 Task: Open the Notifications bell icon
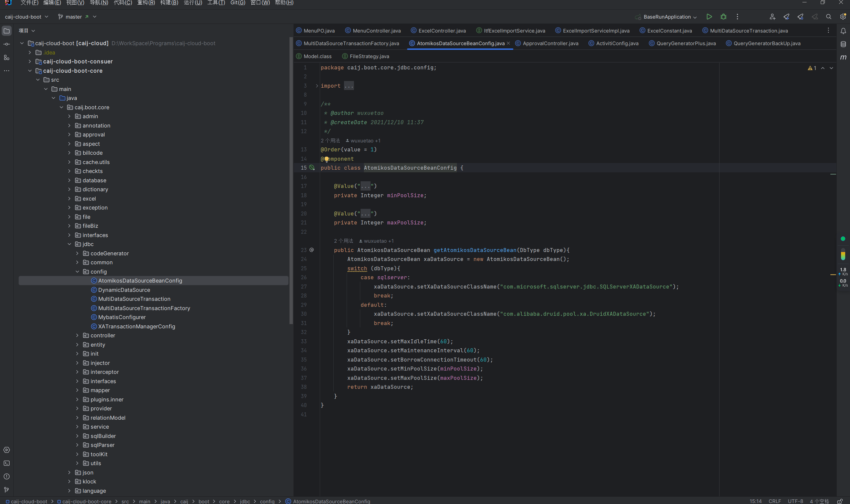(x=843, y=31)
